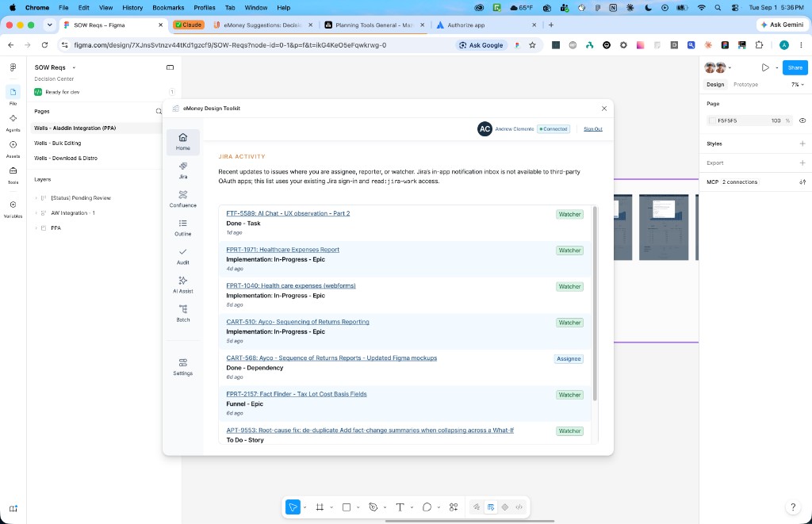Switch to Dev Mode code toggle

519,507
